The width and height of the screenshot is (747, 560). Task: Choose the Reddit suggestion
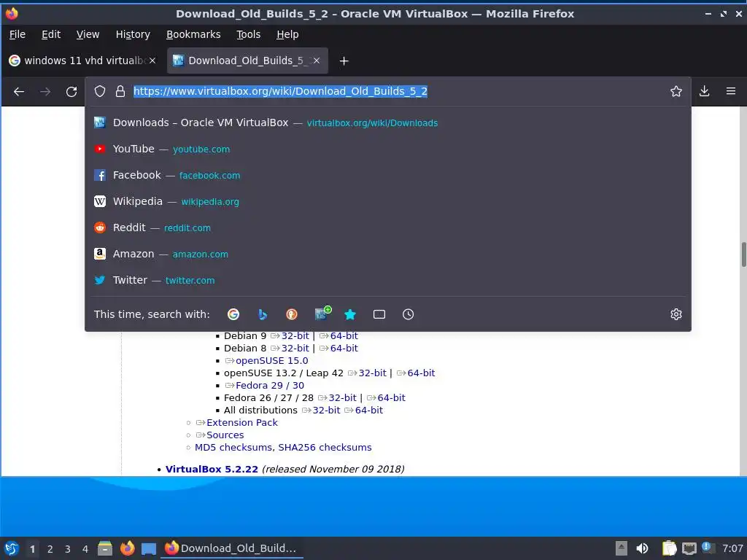point(388,227)
